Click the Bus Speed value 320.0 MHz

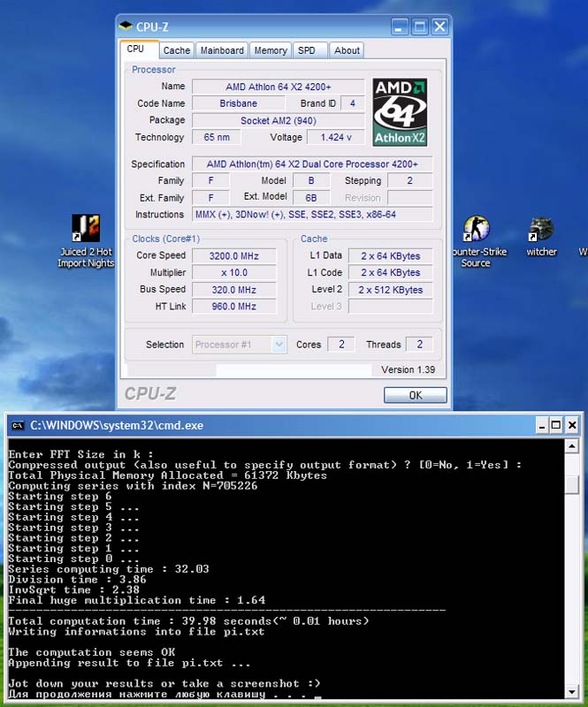233,290
